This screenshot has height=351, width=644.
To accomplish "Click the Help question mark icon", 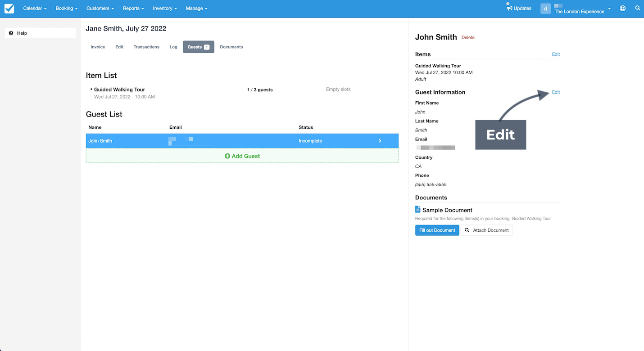I will click(x=11, y=33).
